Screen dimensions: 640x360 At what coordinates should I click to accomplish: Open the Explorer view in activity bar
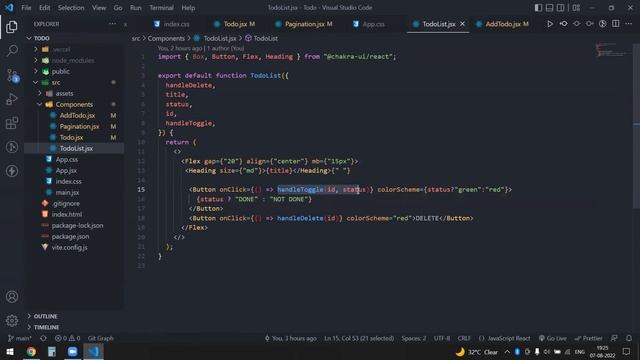click(x=12, y=27)
